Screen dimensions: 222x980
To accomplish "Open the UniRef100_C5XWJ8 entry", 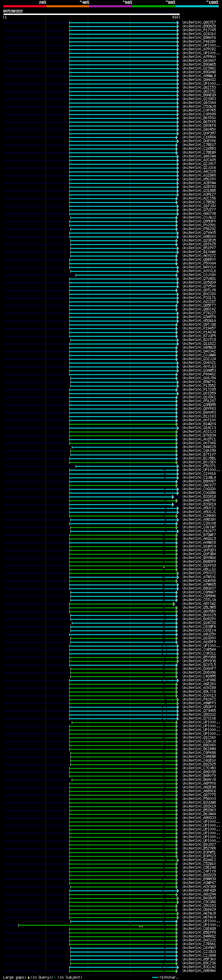I will 199,106.
